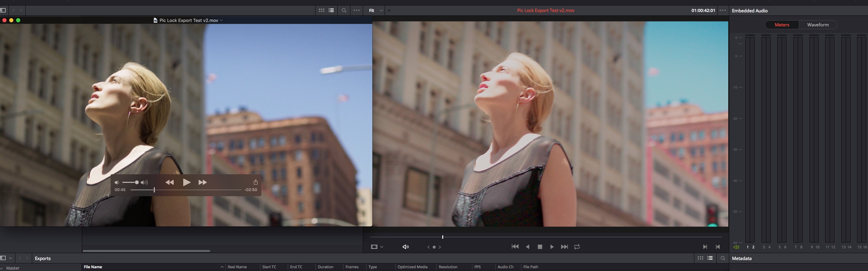868x271 pixels.
Task: Click the Optimized Media column header
Action: pos(412,267)
